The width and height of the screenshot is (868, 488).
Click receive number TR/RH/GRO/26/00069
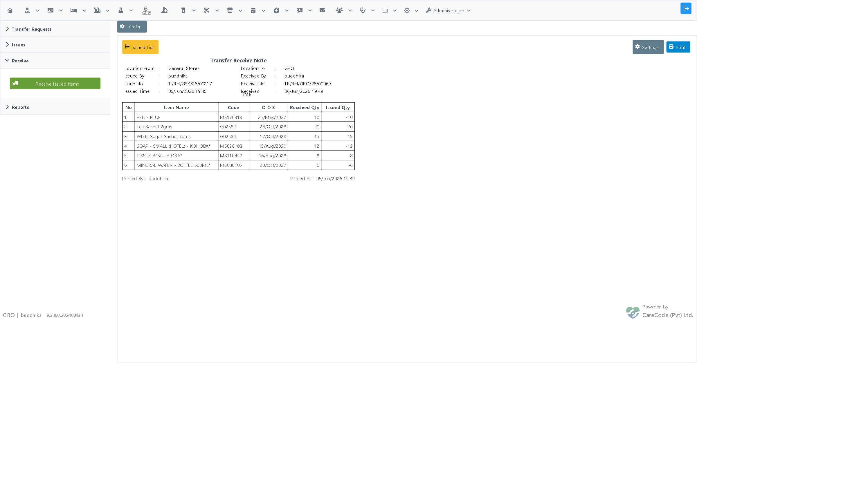point(307,84)
